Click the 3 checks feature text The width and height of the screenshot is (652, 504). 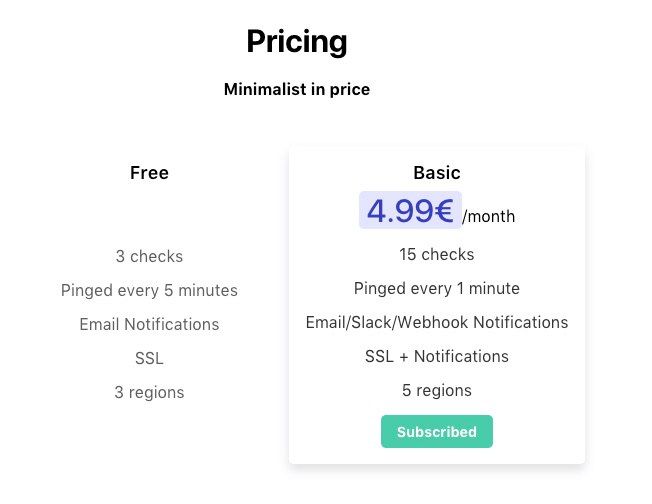(149, 257)
